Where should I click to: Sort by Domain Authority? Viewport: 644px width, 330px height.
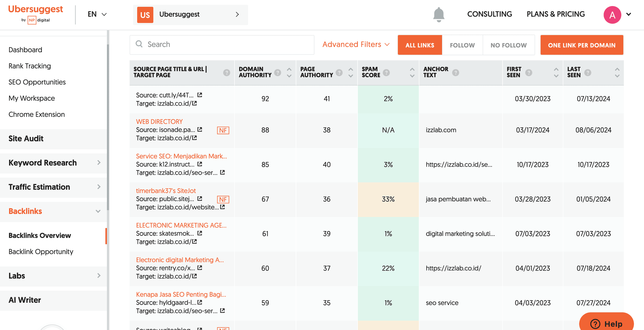pos(289,73)
